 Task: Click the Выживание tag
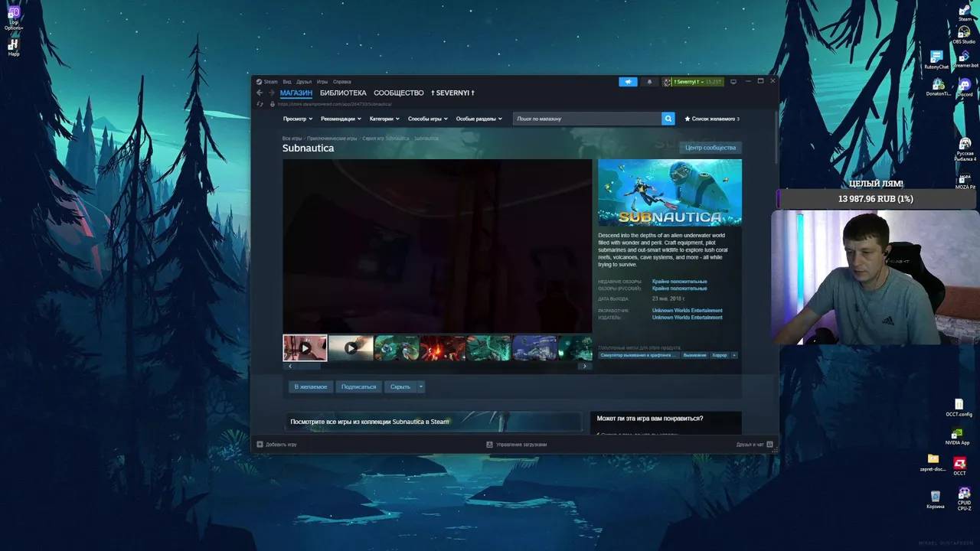(695, 355)
